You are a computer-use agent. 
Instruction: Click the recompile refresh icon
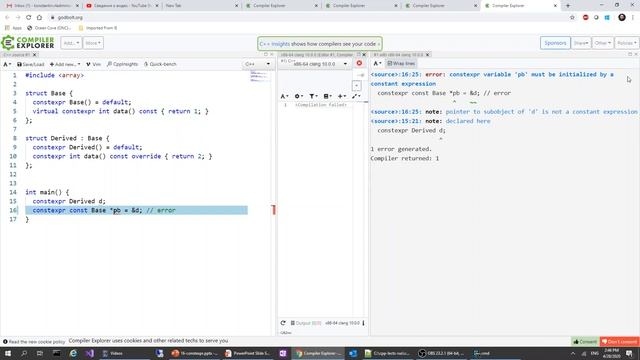tap(283, 323)
